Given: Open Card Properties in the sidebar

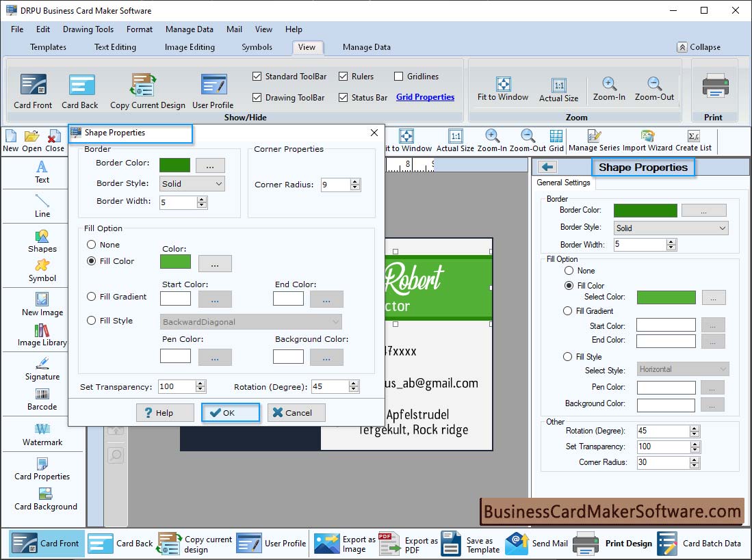Looking at the screenshot, I should (x=42, y=469).
